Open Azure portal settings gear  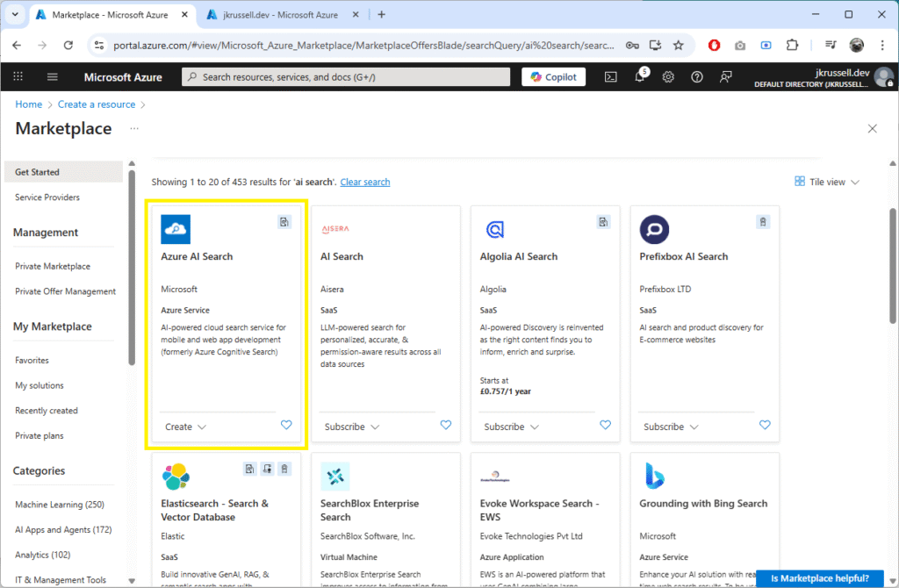(x=668, y=76)
